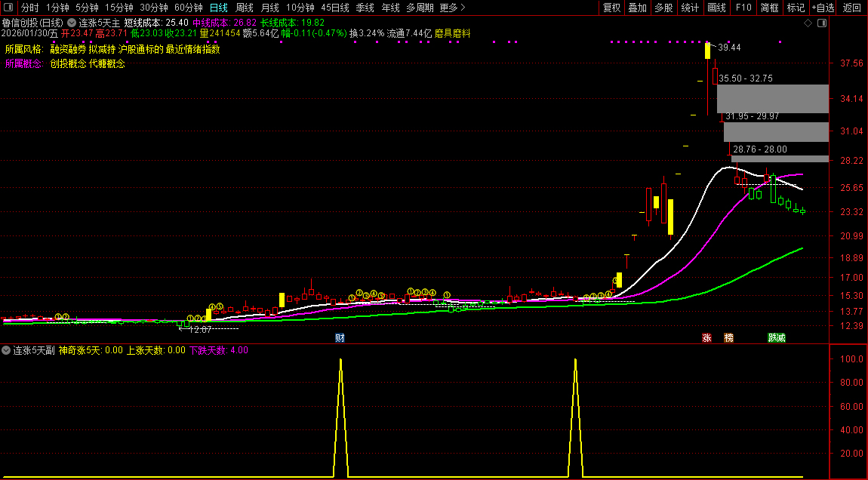Select the 45日线 period tab
Image resolution: width=868 pixels, height=480 pixels.
(x=335, y=8)
